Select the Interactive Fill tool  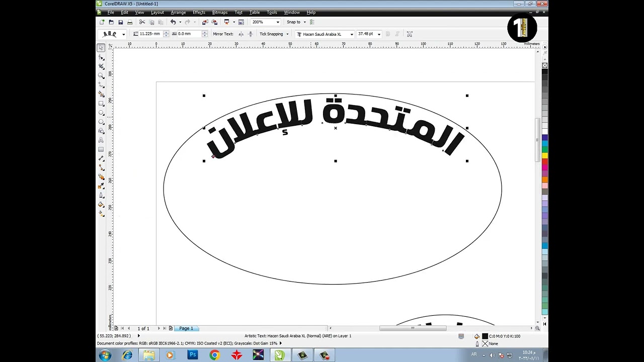click(x=101, y=213)
